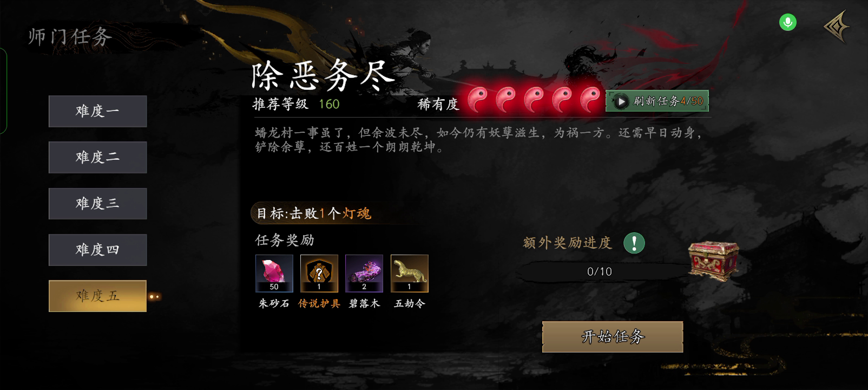
Task: Click the 0/10 extra reward progress bar
Action: pos(600,271)
